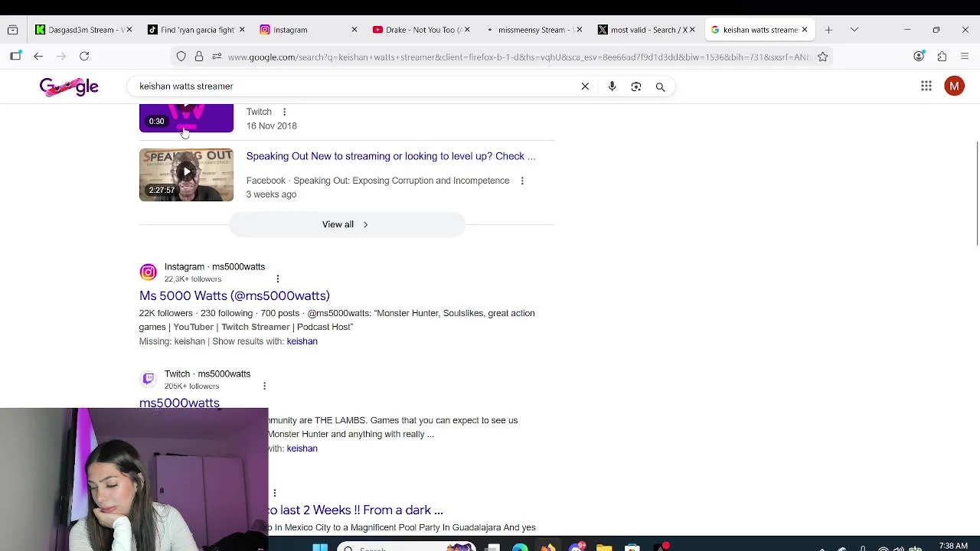The width and height of the screenshot is (980, 551).
Task: Click the Google logo
Action: click(x=69, y=86)
